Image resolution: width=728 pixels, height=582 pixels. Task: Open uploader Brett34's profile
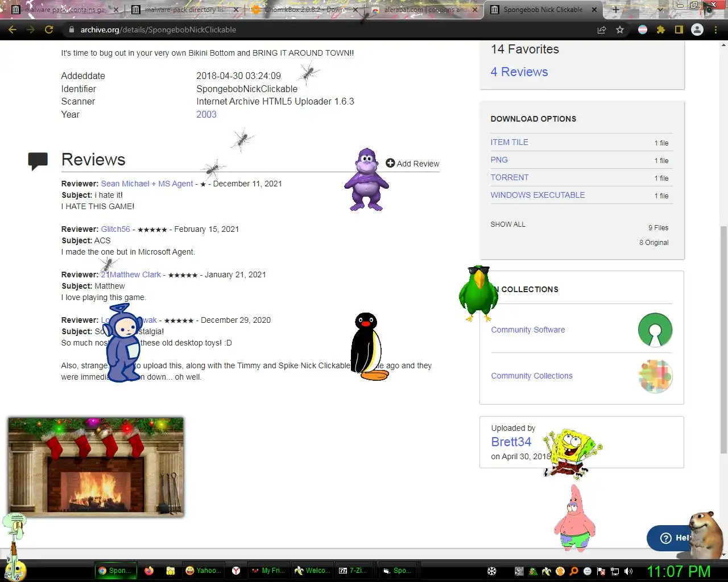click(511, 442)
